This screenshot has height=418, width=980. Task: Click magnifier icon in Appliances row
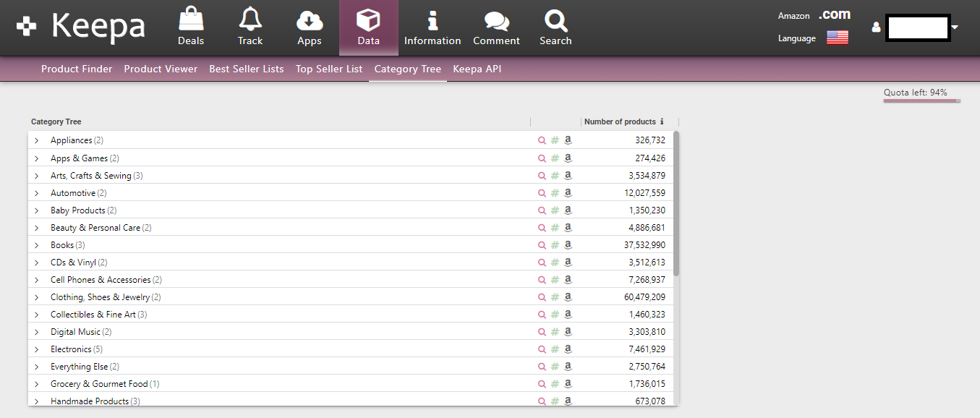542,140
